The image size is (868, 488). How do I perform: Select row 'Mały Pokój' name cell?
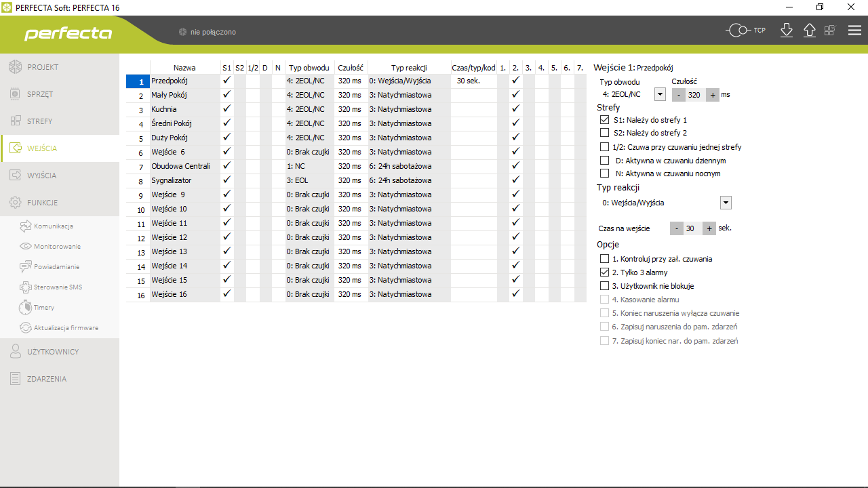[184, 95]
